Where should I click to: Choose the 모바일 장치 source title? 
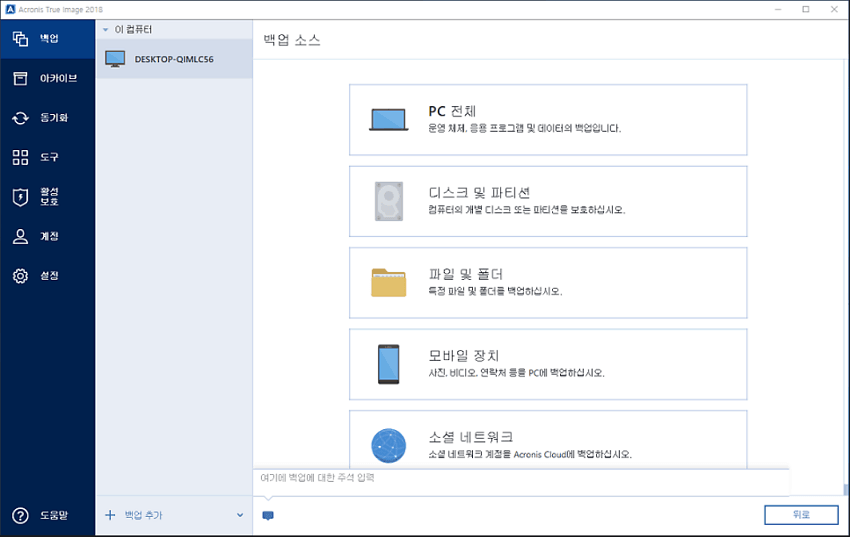463,355
